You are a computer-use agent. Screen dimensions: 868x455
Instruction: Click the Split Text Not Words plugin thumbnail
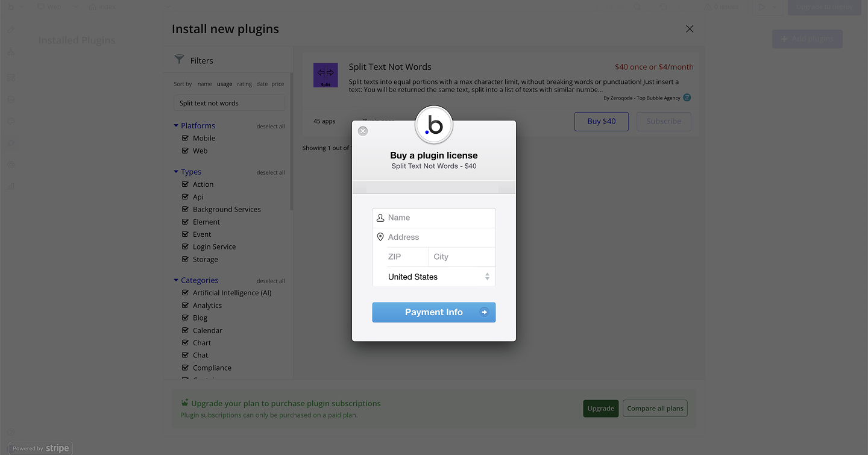pyautogui.click(x=325, y=75)
